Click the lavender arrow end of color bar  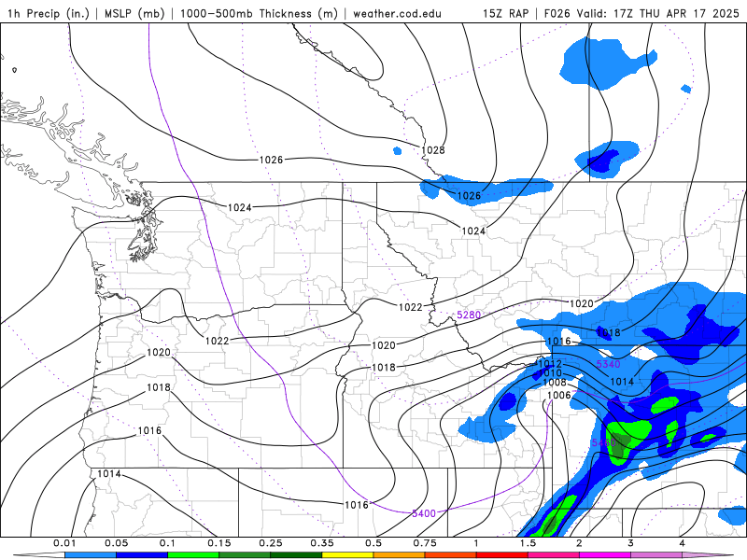coord(708,555)
